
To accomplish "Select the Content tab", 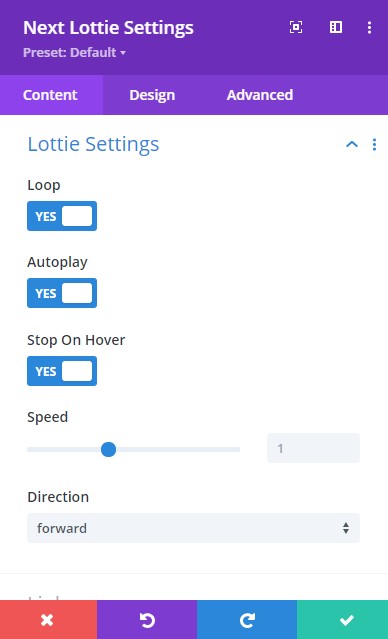I will [50, 95].
